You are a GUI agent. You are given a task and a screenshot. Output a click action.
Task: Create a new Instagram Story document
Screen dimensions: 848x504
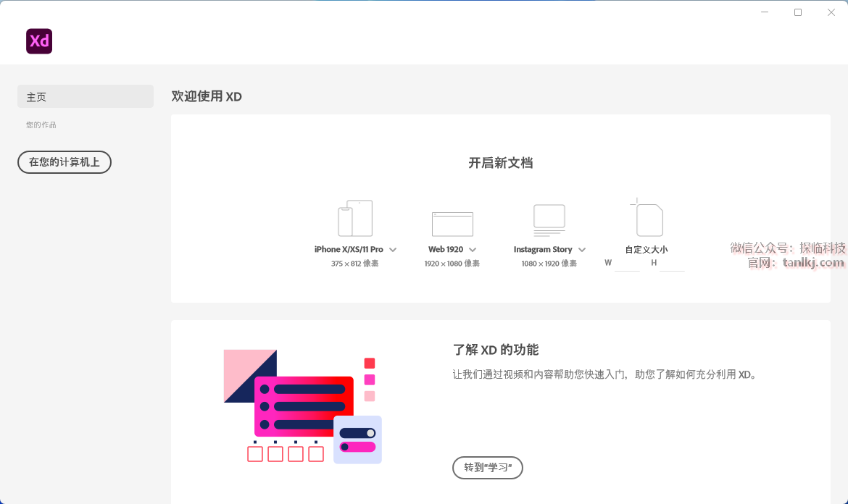click(x=549, y=220)
